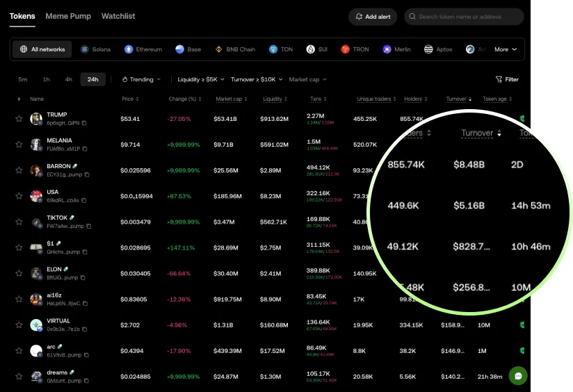Toggle favorite star for MELANIA token
Viewport: 573px width, 392px height.
click(x=19, y=145)
